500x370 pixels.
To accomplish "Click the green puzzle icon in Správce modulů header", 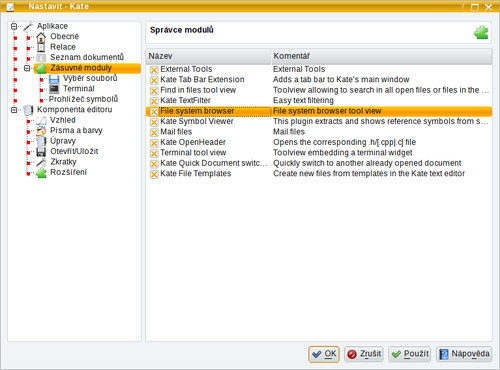I will coord(481,33).
